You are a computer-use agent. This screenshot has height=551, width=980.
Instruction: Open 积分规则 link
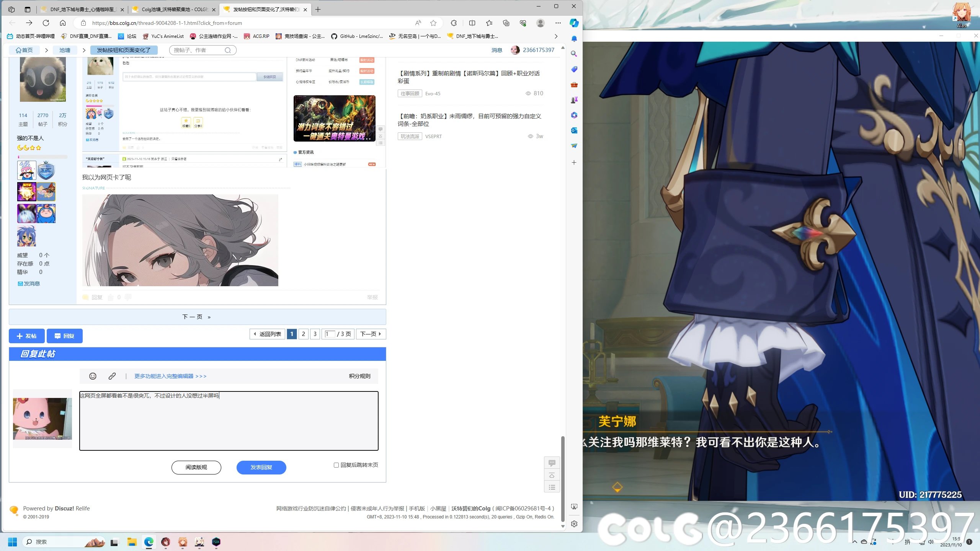click(359, 376)
